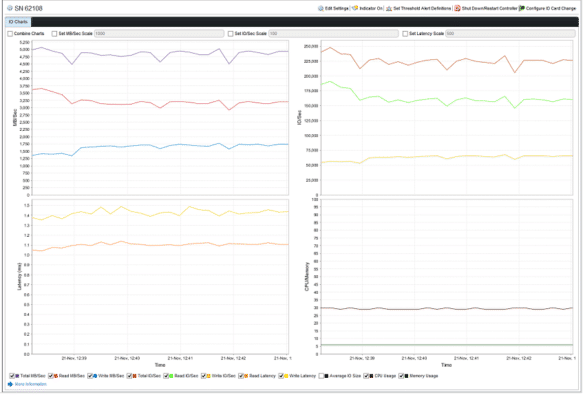Viewport: 585px width, 395px height.
Task: Click the Shut Down/Restart Controller label
Action: point(489,8)
